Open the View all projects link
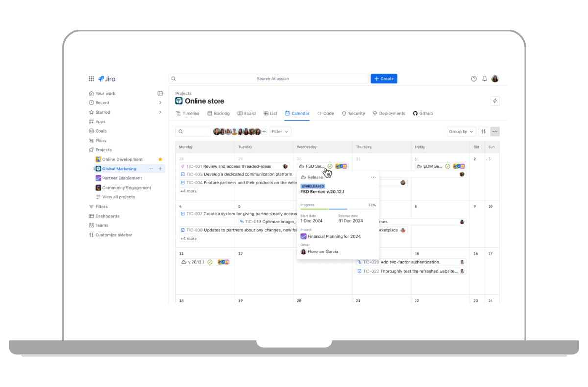The image size is (588, 387). tap(118, 197)
